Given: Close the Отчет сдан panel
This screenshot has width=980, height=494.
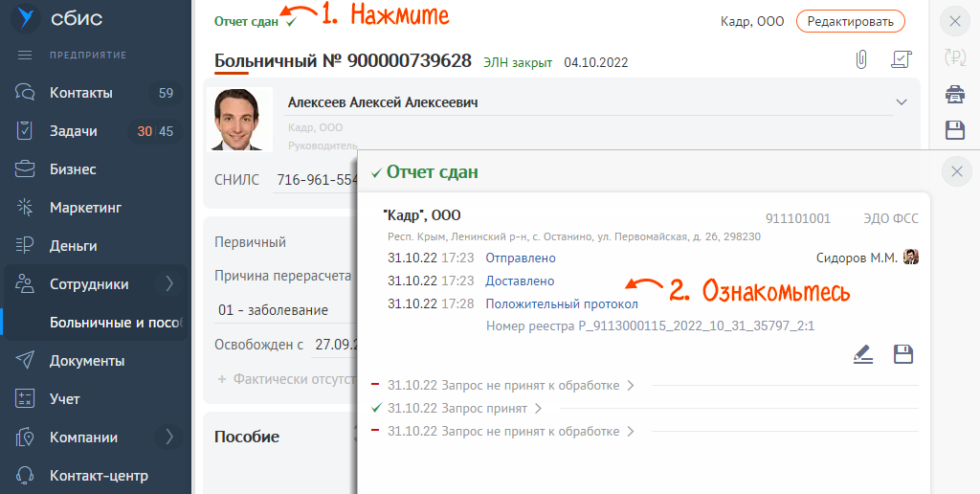Looking at the screenshot, I should 956,171.
